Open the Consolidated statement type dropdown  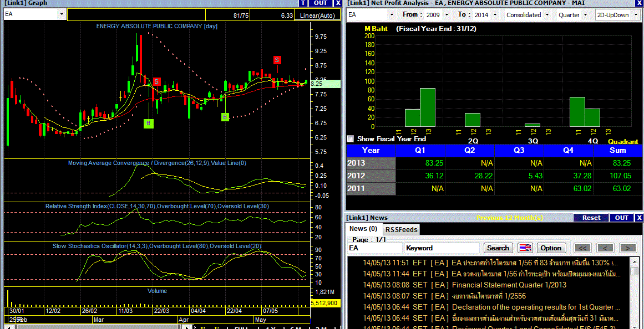548,15
